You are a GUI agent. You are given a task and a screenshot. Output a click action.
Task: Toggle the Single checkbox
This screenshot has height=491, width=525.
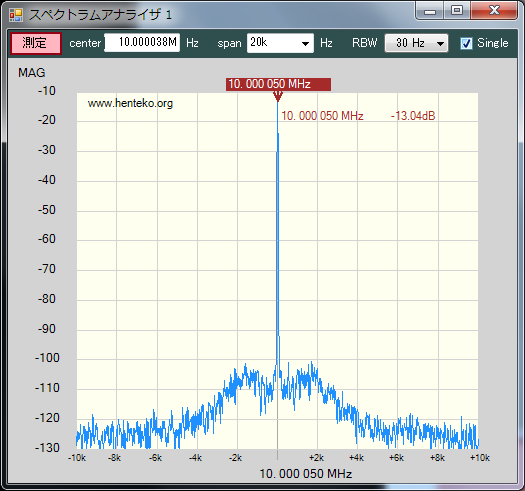[x=466, y=43]
